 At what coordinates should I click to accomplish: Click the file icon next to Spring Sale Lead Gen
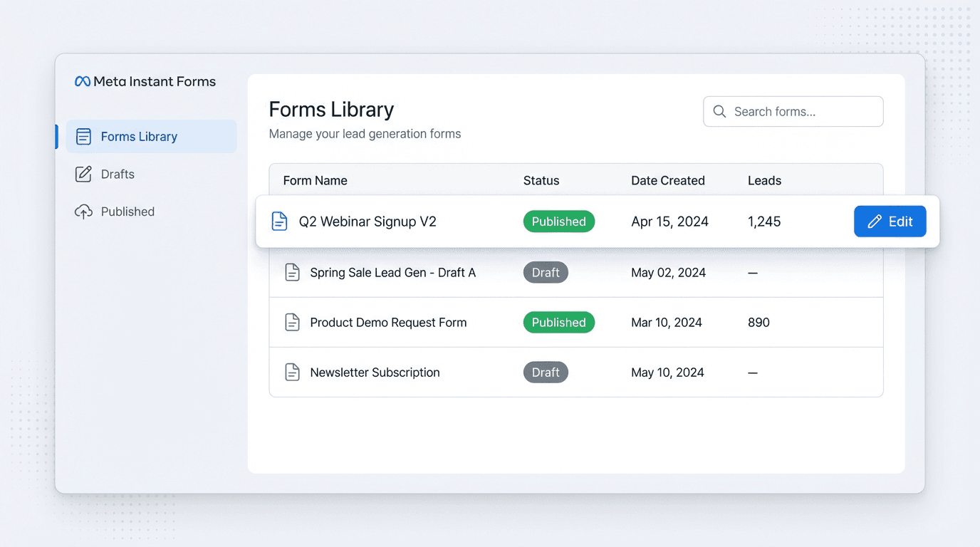[x=292, y=272]
